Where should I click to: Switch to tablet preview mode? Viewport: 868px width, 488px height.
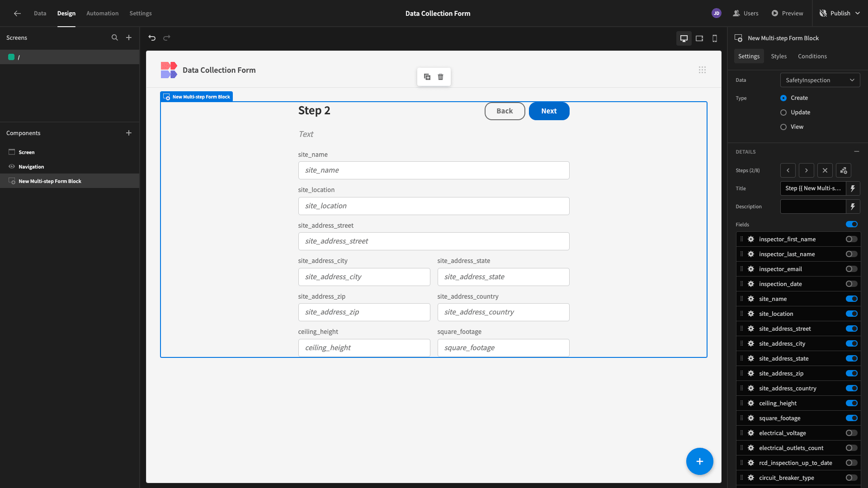(699, 38)
